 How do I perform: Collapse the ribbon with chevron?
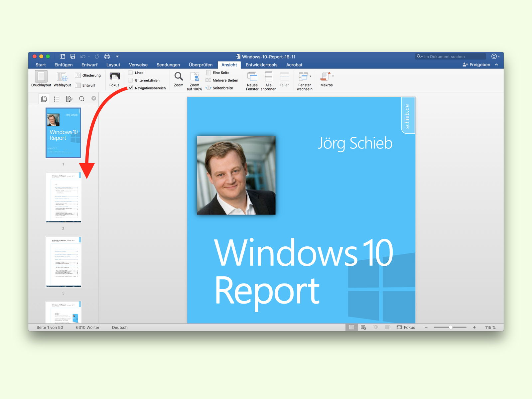(496, 65)
